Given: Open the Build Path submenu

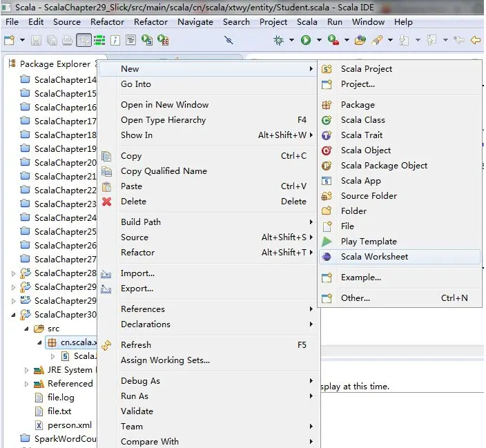Looking at the screenshot, I should point(208,222).
